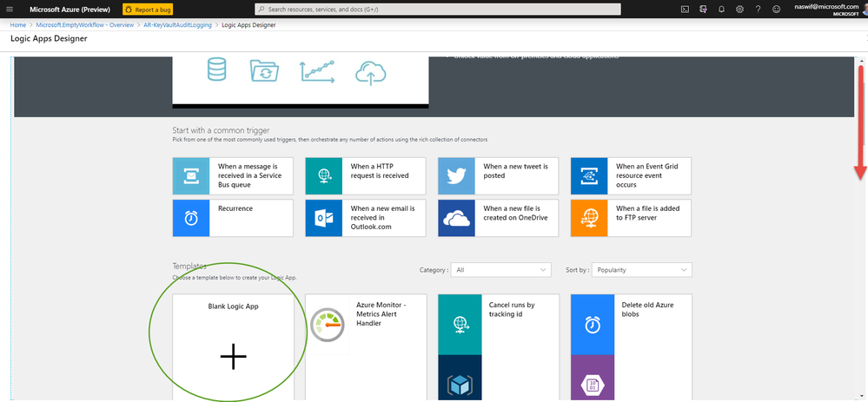Screen dimensions: 868x402
Task: Click the Azure Monitor gauge icon
Action: 328,325
